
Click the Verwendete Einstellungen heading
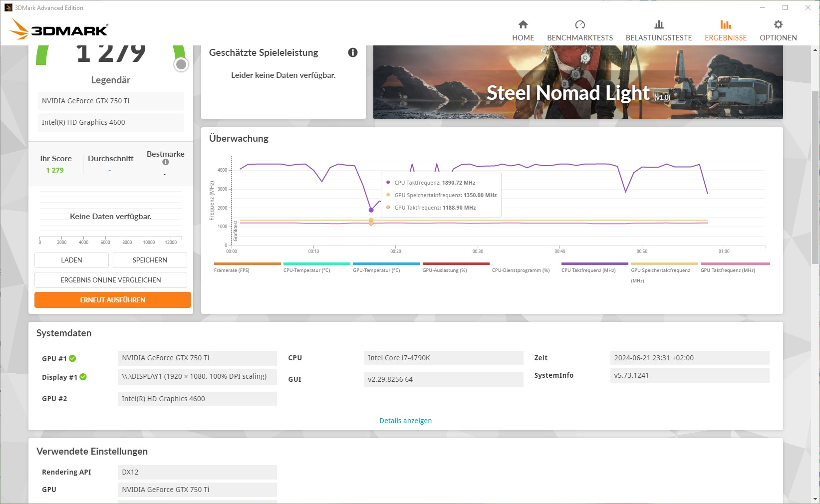click(92, 451)
